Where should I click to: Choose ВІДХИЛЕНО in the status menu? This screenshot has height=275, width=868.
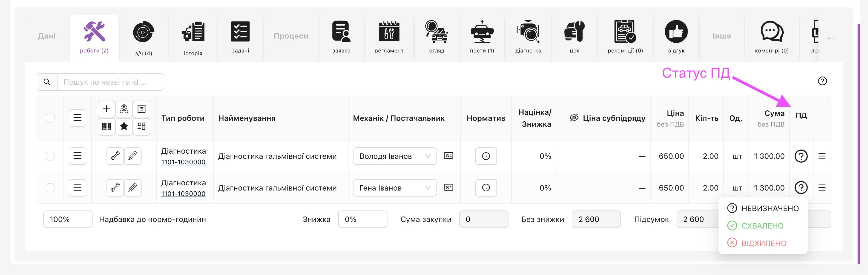[x=763, y=243]
